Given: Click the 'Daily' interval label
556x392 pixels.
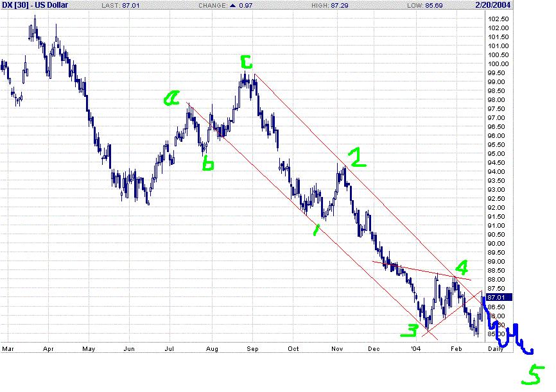Looking at the screenshot, I should 496,349.
